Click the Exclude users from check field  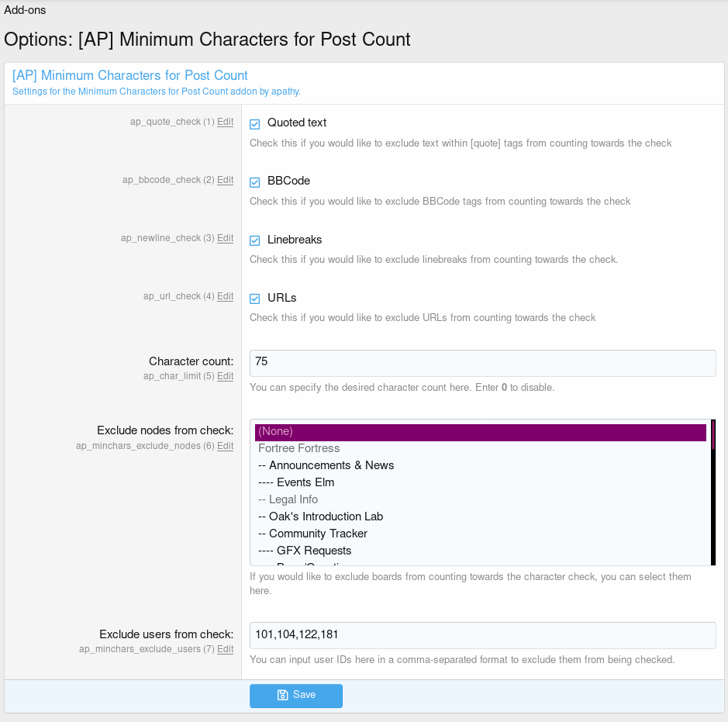[x=482, y=635]
